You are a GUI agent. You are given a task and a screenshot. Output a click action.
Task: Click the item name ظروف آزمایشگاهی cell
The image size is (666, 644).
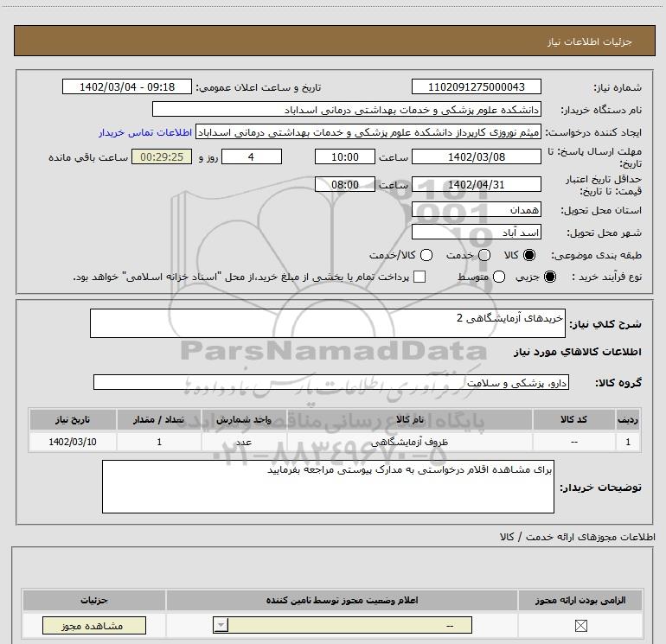pyautogui.click(x=410, y=442)
